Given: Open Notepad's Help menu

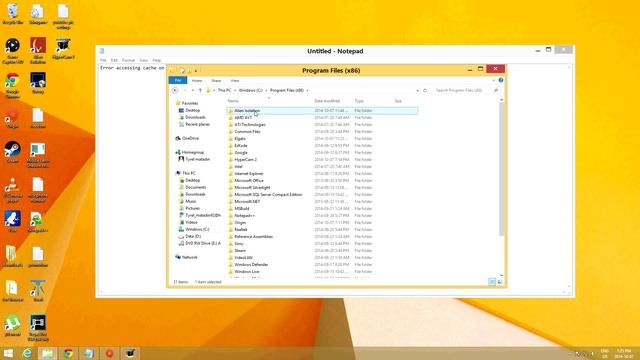Looking at the screenshot, I should pos(157,60).
